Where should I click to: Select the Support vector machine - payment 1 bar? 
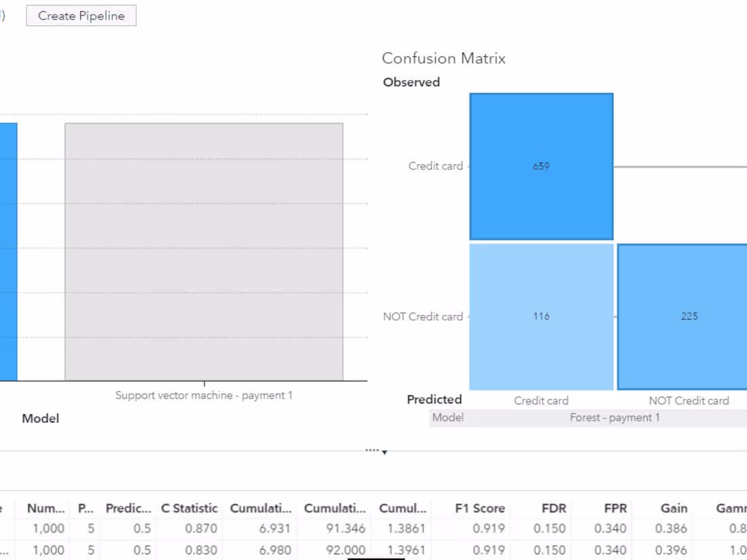pyautogui.click(x=204, y=251)
